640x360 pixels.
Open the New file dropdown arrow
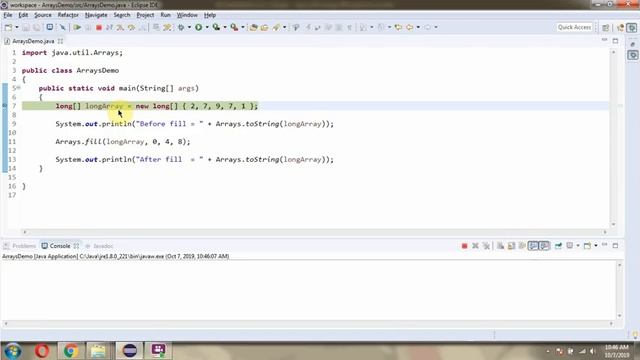(x=17, y=27)
